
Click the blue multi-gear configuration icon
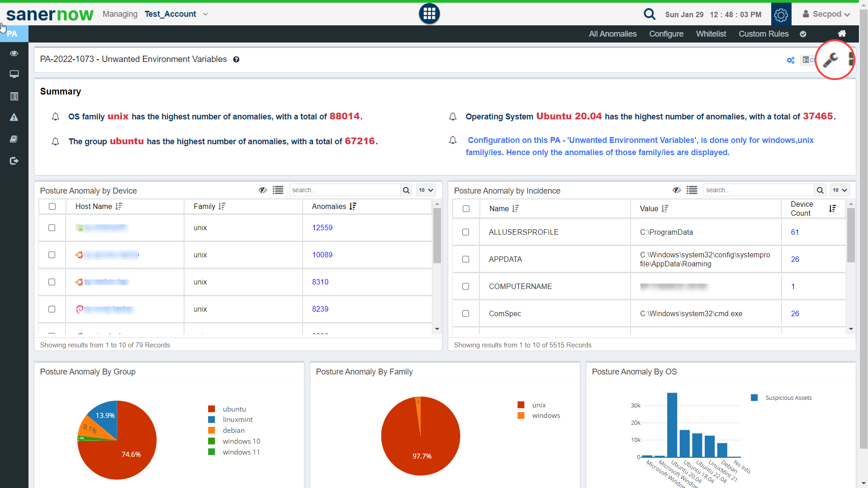[790, 60]
